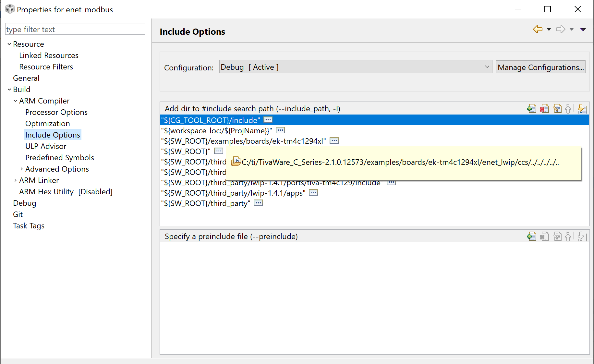Edit the selected include path entry
The height and width of the screenshot is (364, 594).
point(557,108)
